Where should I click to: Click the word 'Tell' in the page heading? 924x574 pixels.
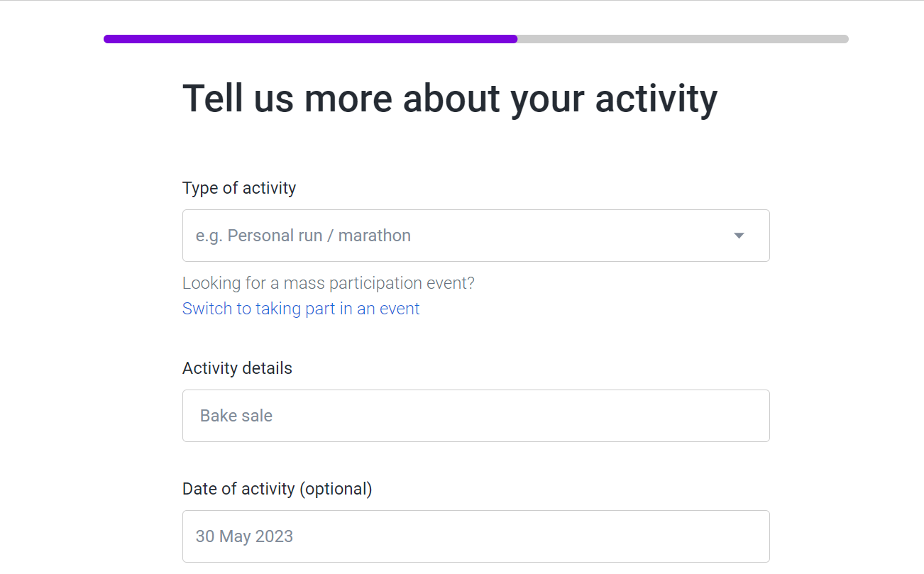click(x=214, y=98)
